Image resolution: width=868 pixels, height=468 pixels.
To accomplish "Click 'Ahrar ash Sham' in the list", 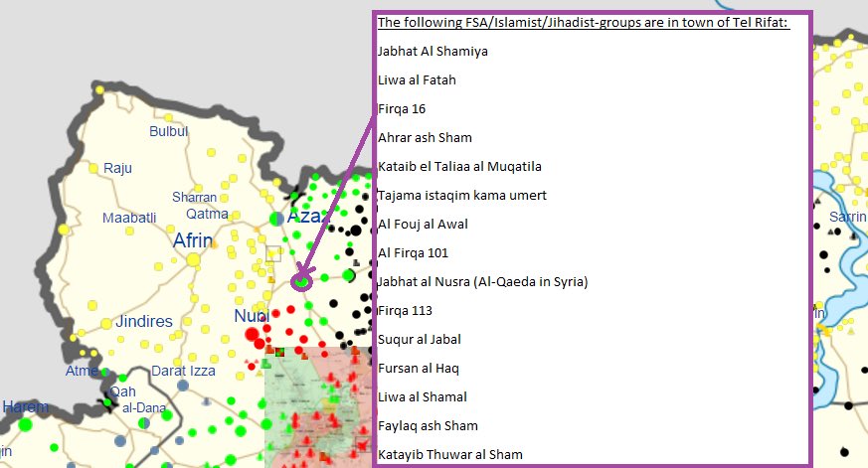I will [x=426, y=138].
